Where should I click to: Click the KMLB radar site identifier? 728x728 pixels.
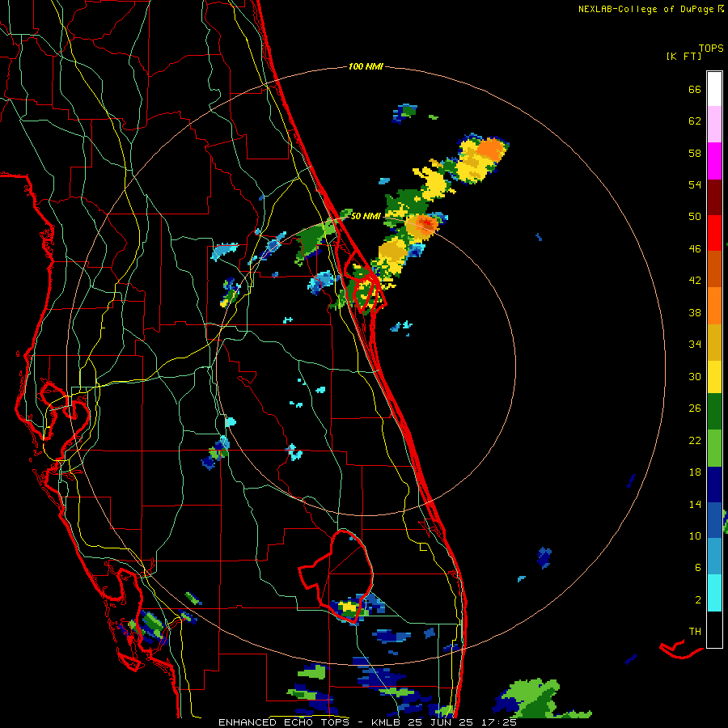click(387, 722)
